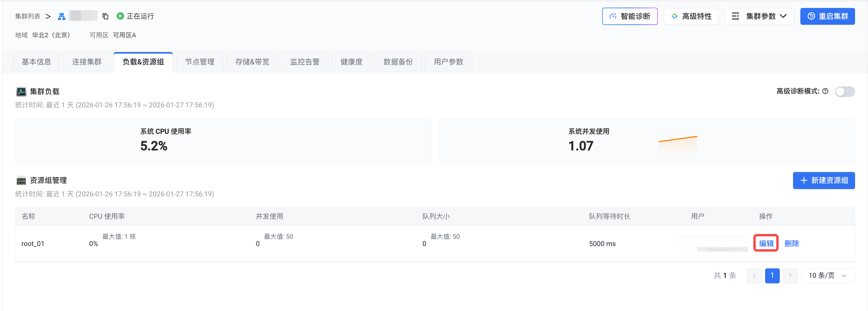The width and height of the screenshot is (868, 311).
Task: Switch to the 节点管理 tab
Action: tap(199, 62)
